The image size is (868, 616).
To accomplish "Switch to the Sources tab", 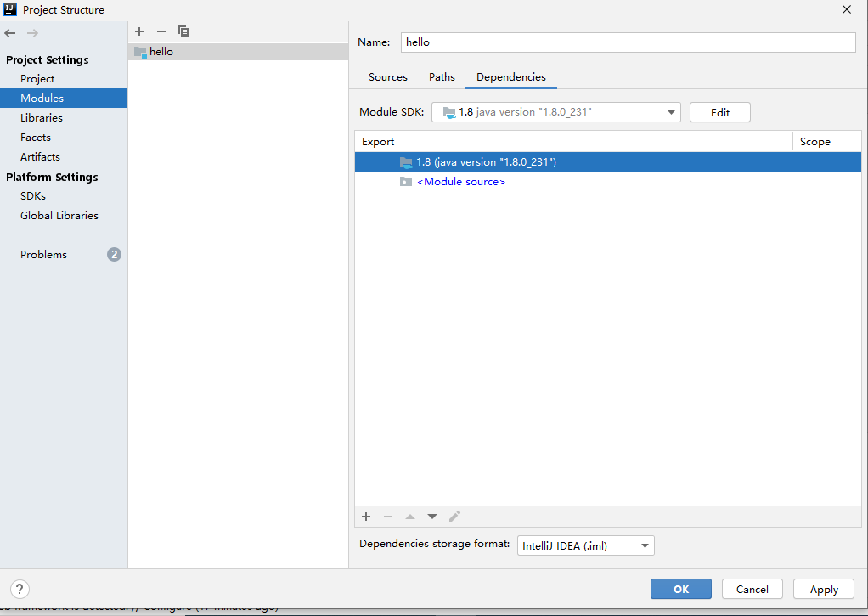I will (x=388, y=77).
